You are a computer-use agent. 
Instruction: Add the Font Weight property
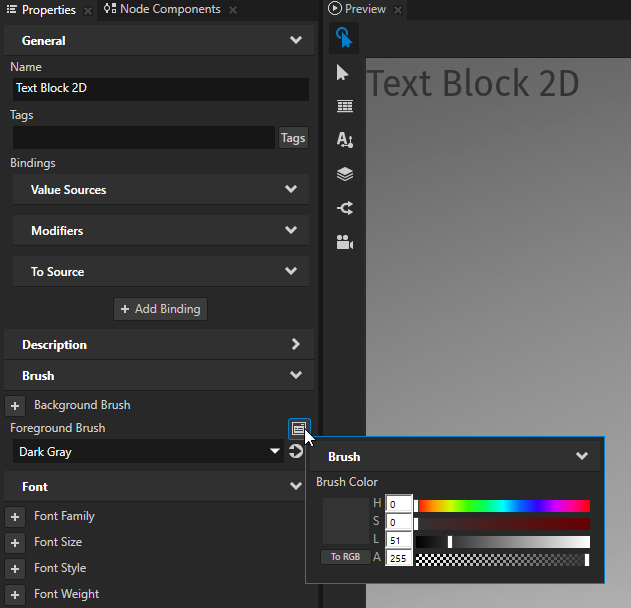(15, 595)
